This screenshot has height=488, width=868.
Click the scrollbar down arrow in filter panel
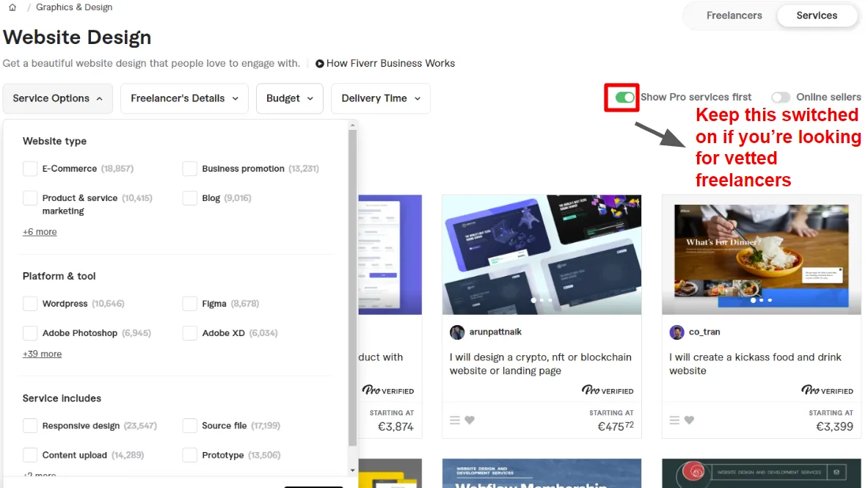click(353, 470)
